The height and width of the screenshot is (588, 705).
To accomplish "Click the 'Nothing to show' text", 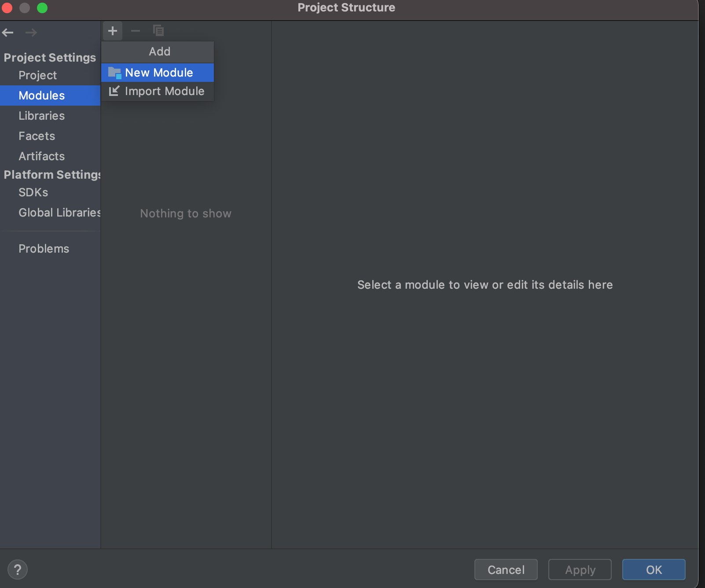I will (x=186, y=213).
